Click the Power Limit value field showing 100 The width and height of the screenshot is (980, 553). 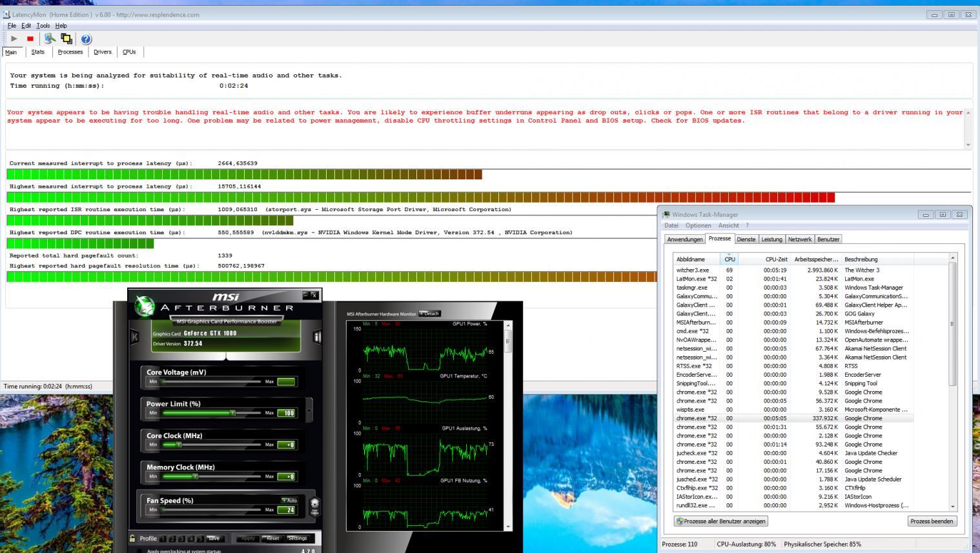click(286, 413)
